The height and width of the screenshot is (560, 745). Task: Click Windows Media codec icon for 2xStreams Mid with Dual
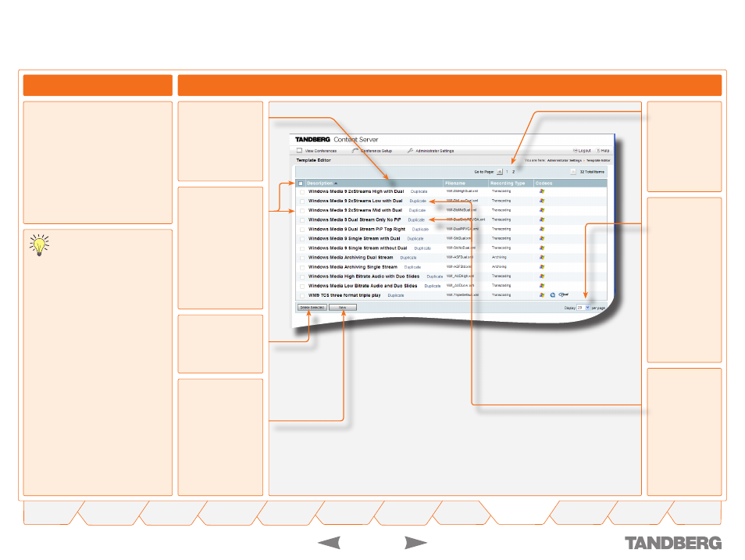pyautogui.click(x=542, y=210)
